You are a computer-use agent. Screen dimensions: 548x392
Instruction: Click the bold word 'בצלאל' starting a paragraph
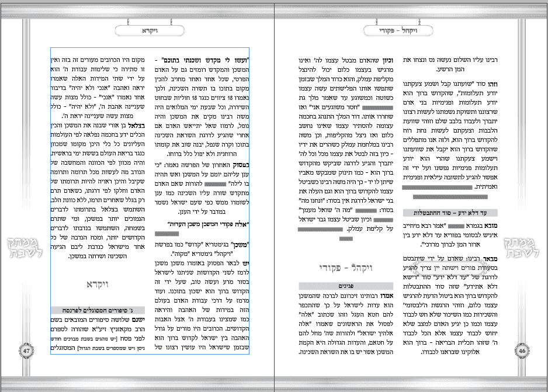pyautogui.click(x=136, y=126)
